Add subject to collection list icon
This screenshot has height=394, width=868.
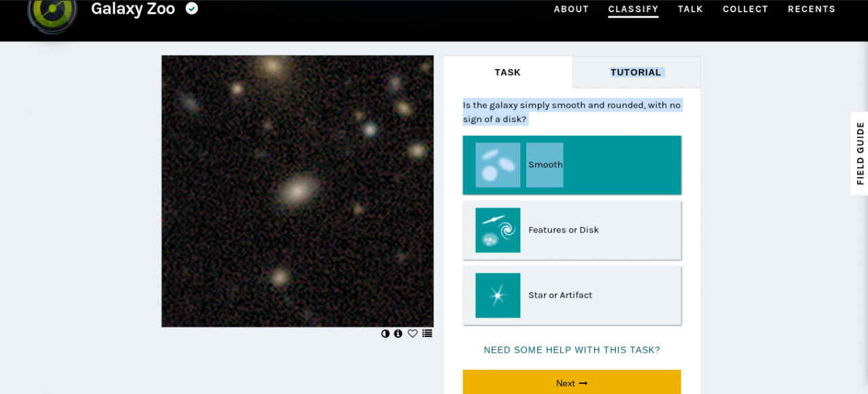tap(427, 334)
